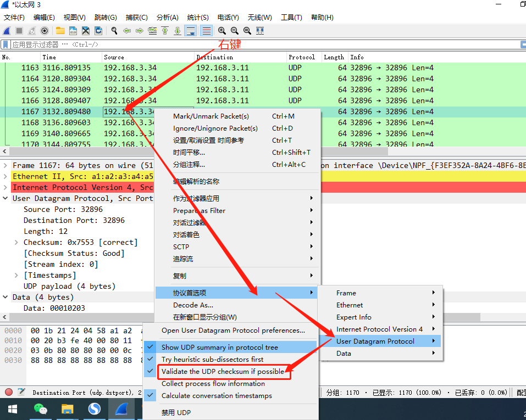Start a new capture with the shark fin icon
The height and width of the screenshot is (420, 526).
click(x=7, y=31)
